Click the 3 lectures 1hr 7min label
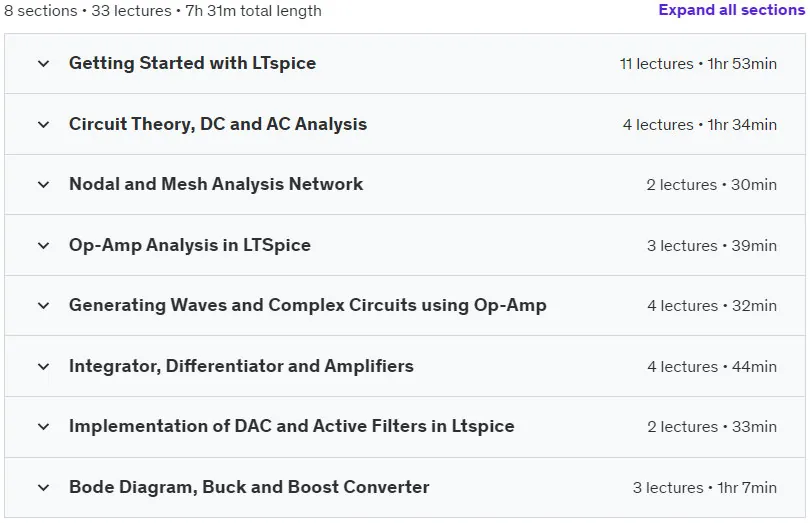The image size is (810, 523). [x=705, y=487]
